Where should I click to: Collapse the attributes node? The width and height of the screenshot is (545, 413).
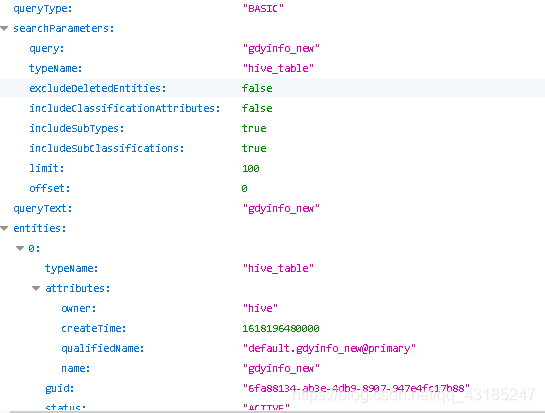click(x=36, y=289)
